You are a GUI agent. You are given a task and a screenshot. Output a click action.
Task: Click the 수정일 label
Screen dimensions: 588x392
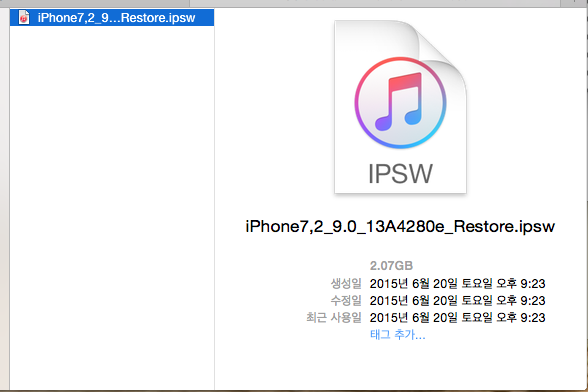pyautogui.click(x=346, y=300)
